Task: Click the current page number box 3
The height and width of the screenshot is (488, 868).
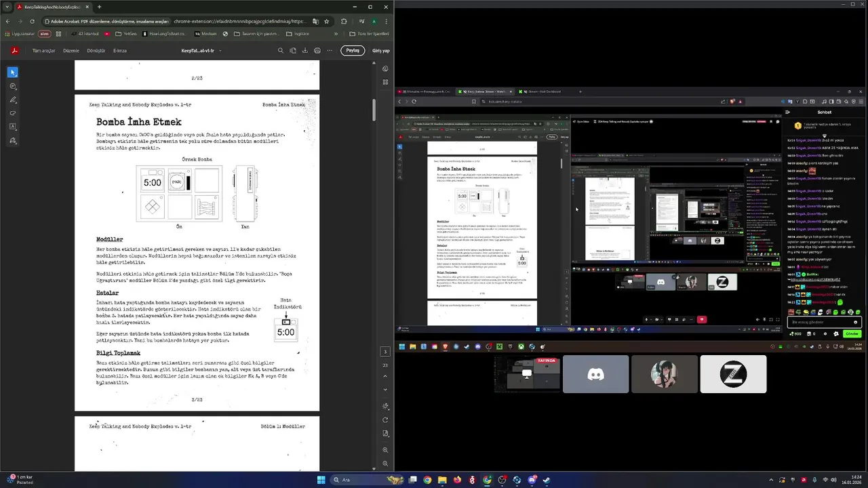Action: (385, 352)
